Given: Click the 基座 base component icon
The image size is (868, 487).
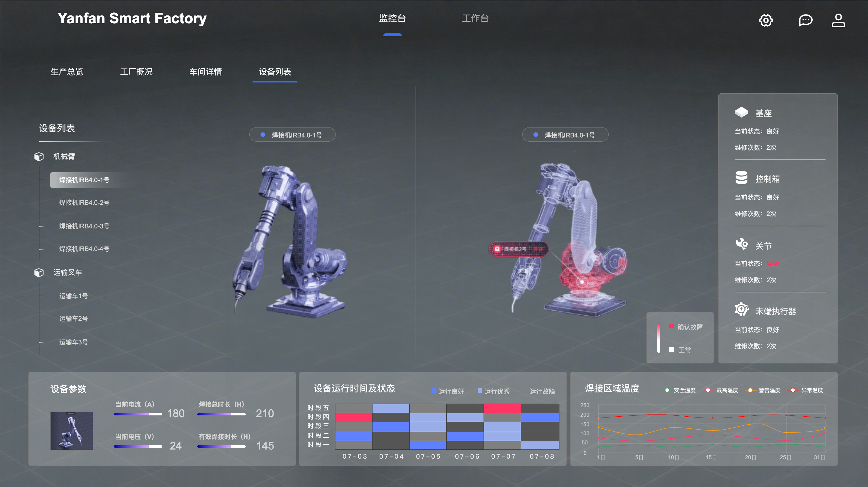Looking at the screenshot, I should pos(741,112).
